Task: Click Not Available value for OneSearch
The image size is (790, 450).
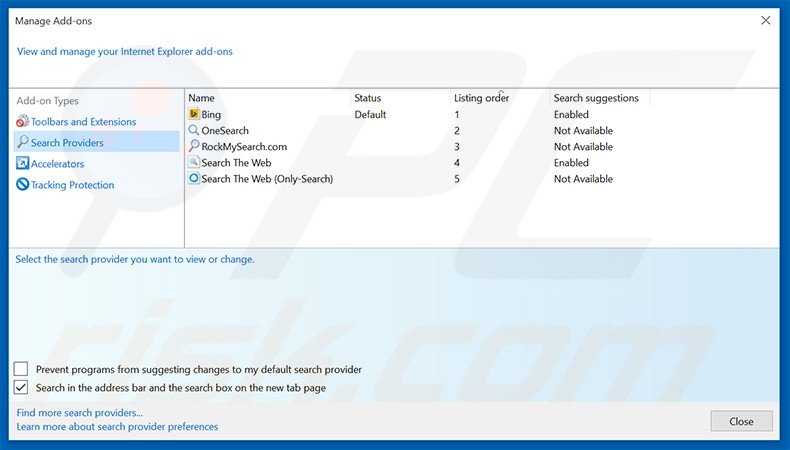Action: (583, 131)
